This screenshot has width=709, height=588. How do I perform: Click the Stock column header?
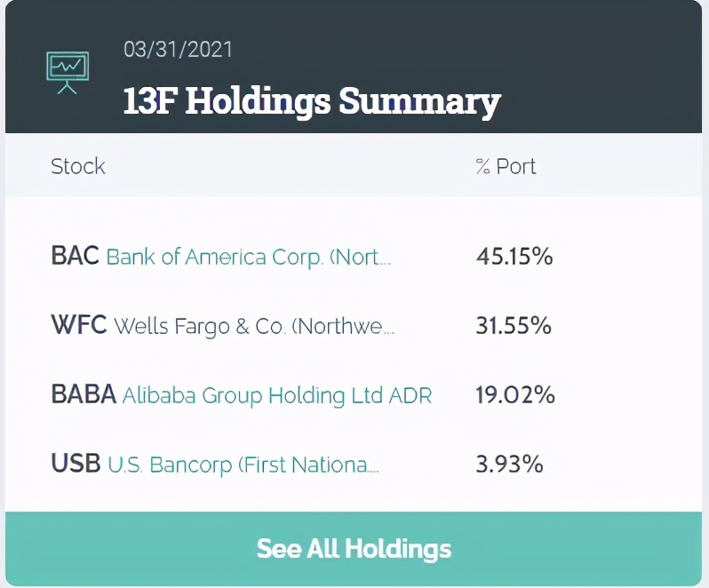[78, 166]
